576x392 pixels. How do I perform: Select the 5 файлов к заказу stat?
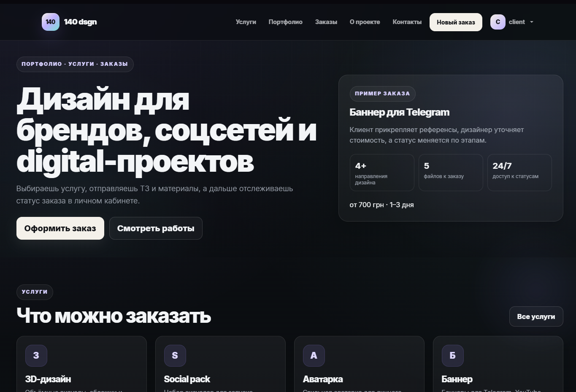[x=451, y=173]
